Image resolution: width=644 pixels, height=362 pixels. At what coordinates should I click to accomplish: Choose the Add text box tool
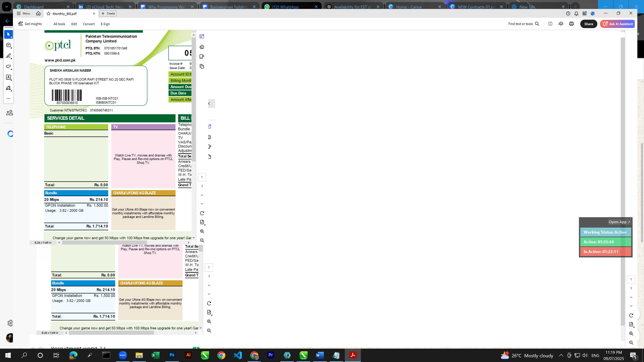click(9, 77)
